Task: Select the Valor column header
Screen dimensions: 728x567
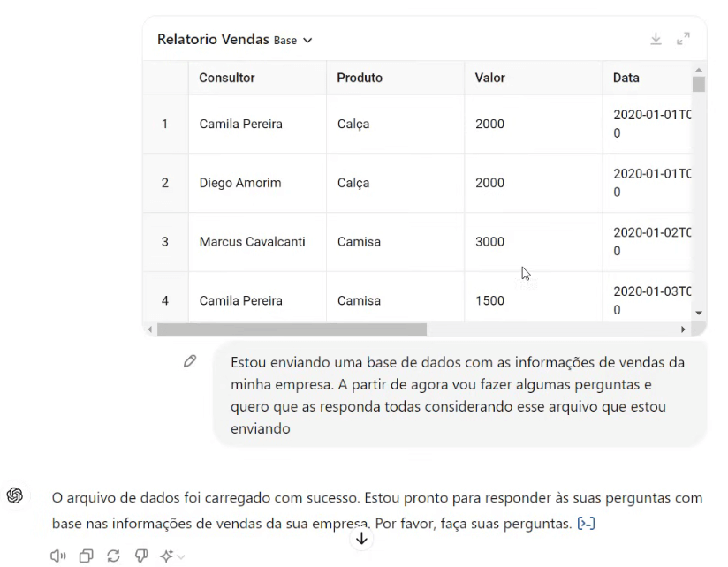Action: pyautogui.click(x=533, y=78)
